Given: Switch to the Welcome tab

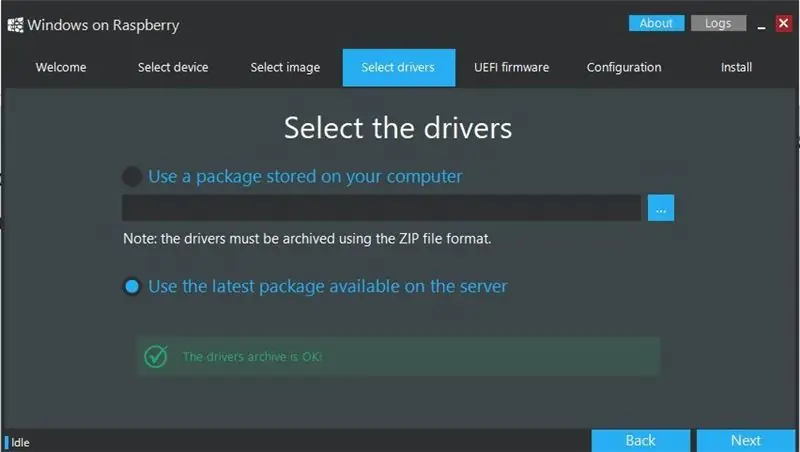Looking at the screenshot, I should (61, 67).
